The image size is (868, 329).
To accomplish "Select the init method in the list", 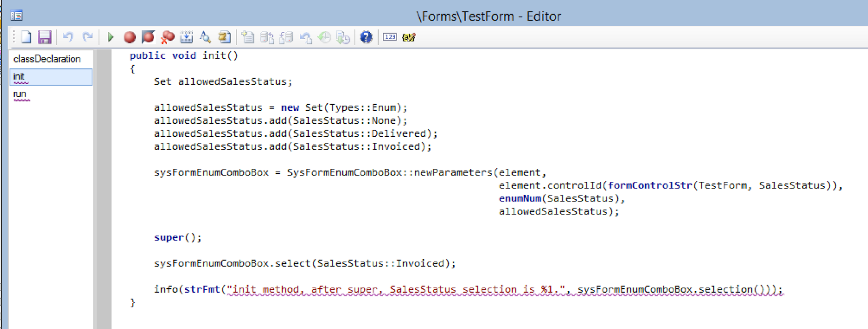I will [x=19, y=77].
